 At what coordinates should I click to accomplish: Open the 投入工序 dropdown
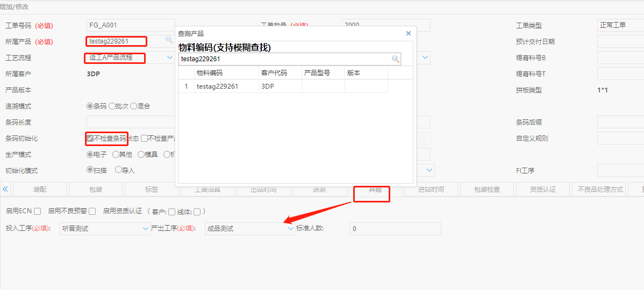coord(146,229)
